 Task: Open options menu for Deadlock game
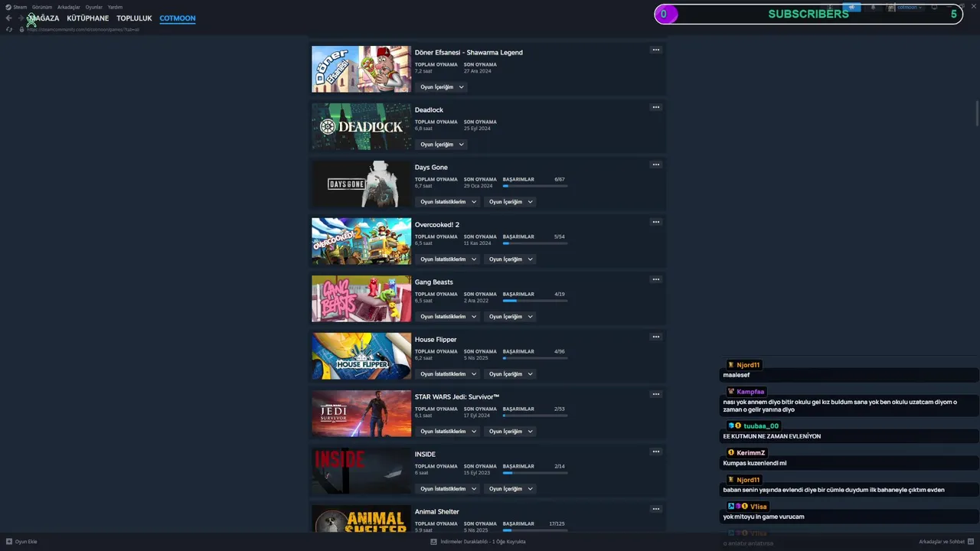655,107
